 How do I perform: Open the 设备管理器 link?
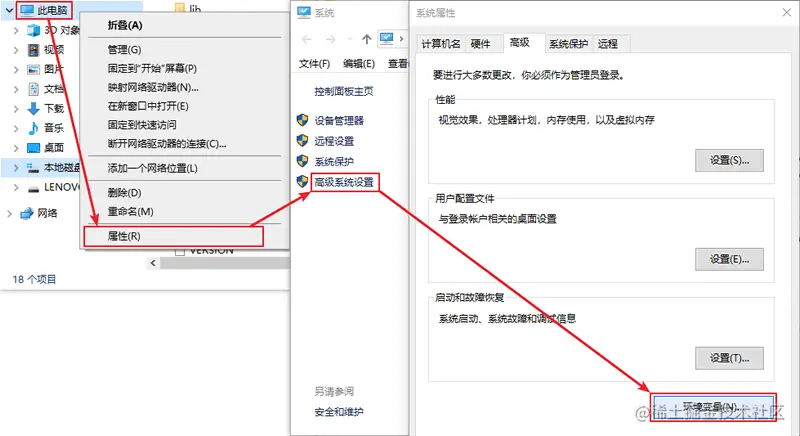(339, 120)
